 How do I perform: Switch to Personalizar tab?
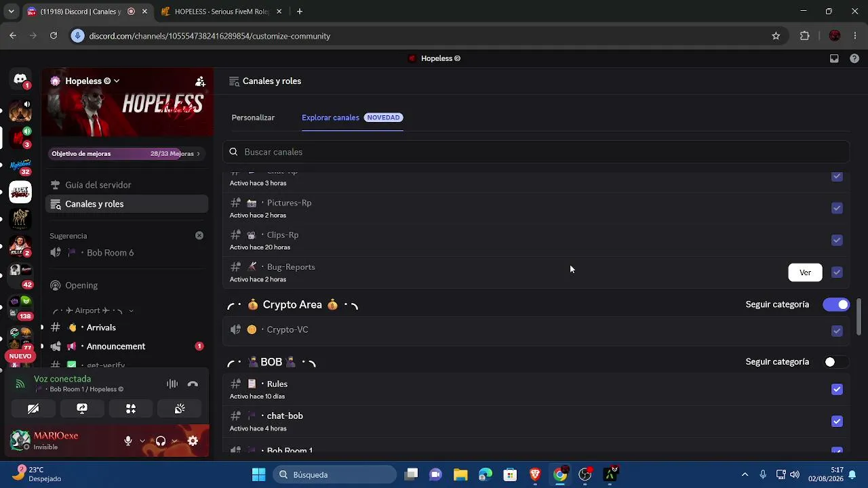coord(253,117)
